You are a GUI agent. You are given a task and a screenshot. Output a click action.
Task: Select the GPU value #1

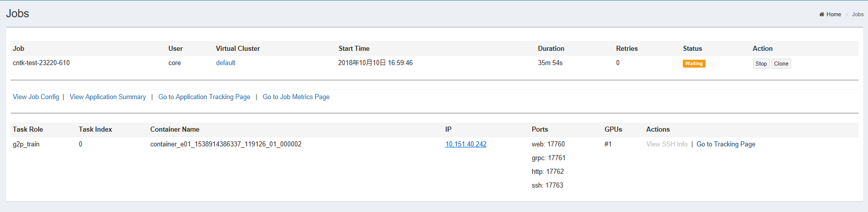tap(608, 144)
